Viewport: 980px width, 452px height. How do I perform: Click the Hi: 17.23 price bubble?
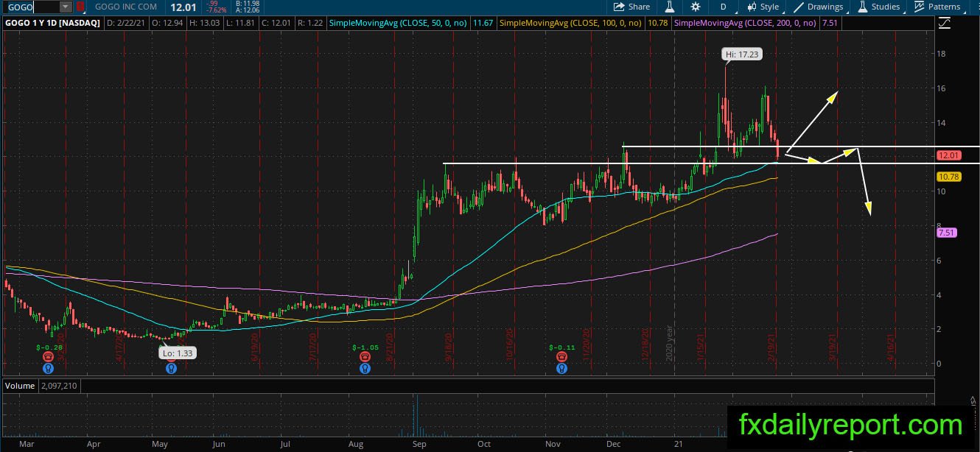tap(741, 54)
